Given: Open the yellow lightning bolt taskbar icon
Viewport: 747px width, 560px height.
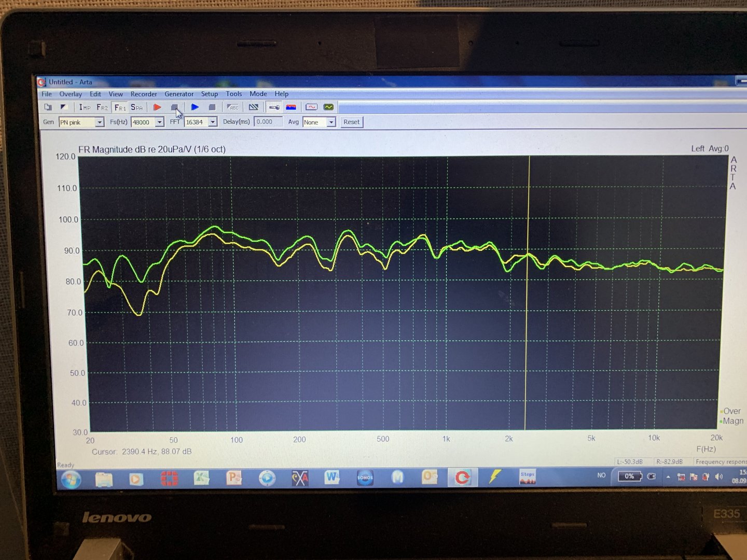Looking at the screenshot, I should [495, 476].
